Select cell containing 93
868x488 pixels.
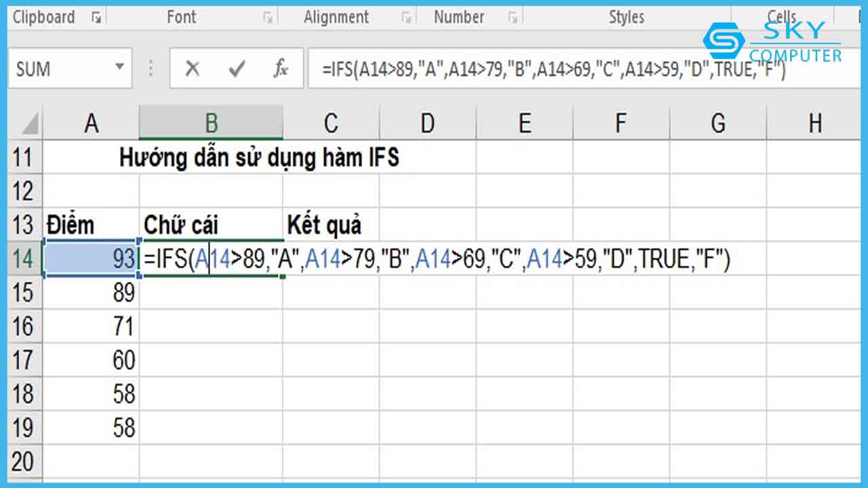(x=91, y=259)
